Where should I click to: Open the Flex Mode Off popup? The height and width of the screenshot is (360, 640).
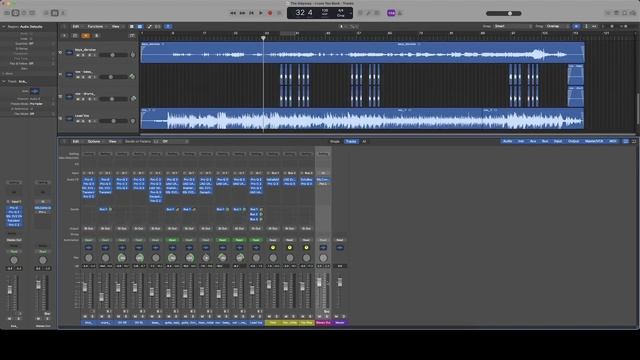(41, 114)
